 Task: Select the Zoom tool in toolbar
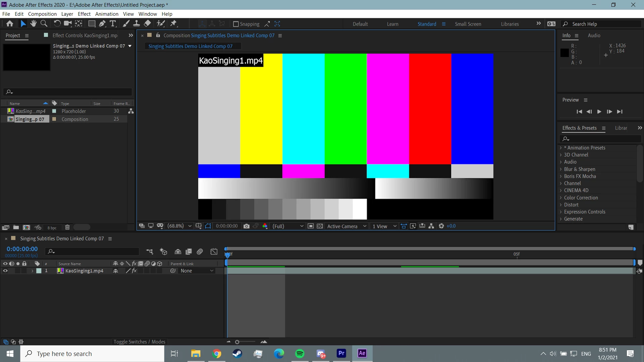44,24
